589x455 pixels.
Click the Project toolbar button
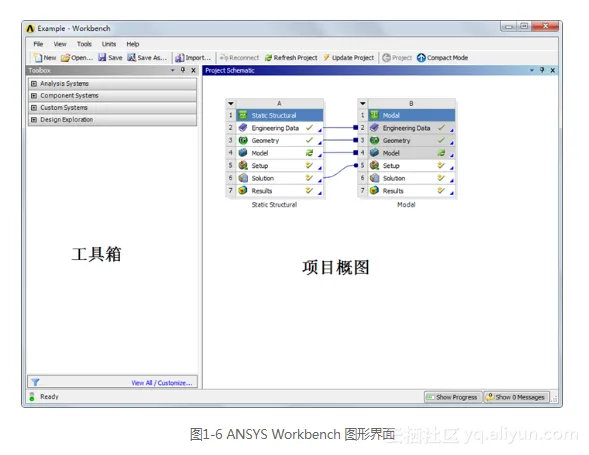(397, 57)
